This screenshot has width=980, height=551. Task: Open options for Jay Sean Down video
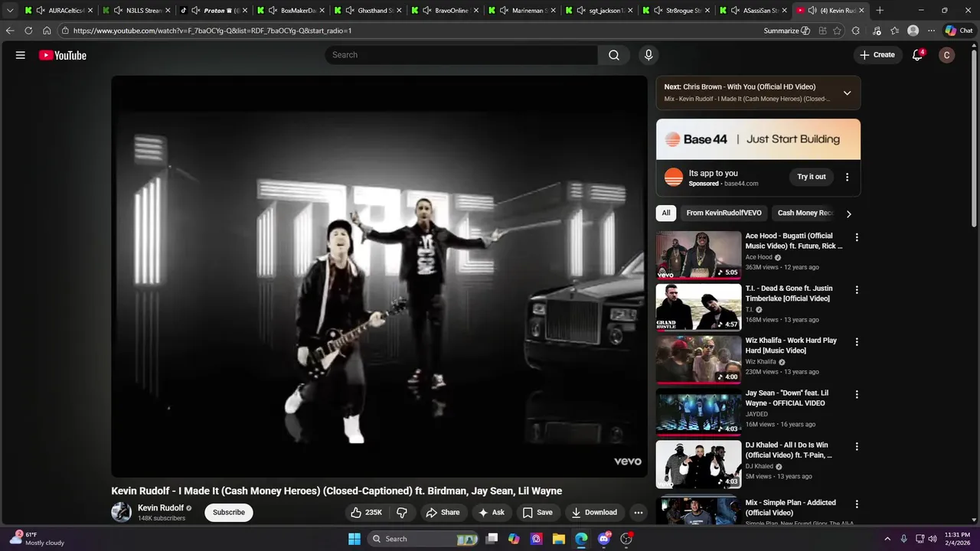coord(857,394)
